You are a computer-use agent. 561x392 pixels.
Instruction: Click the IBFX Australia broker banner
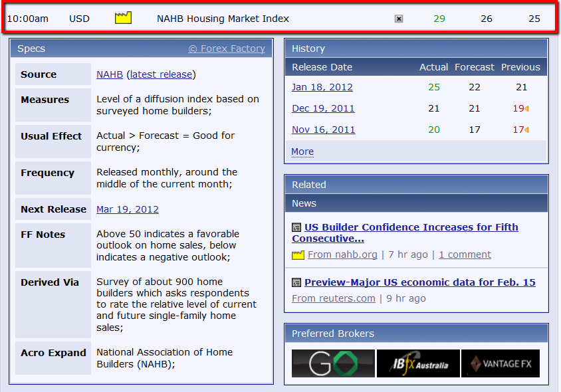418,363
